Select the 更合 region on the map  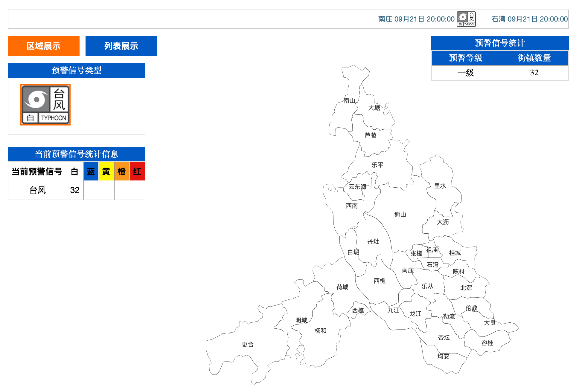click(248, 344)
